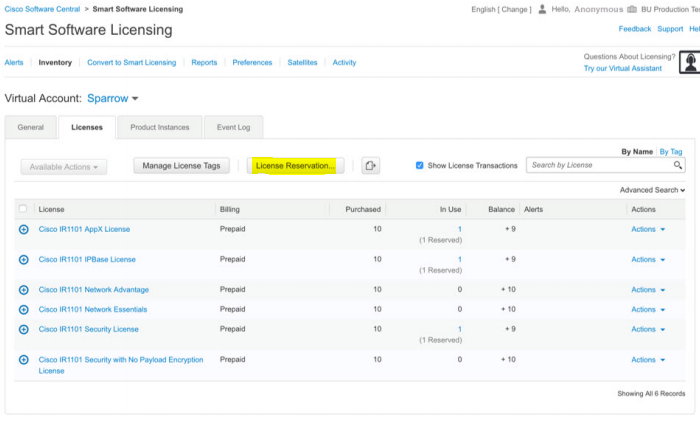This screenshot has width=700, height=424.
Task: Switch to the Product Instances tab
Action: coord(160,128)
